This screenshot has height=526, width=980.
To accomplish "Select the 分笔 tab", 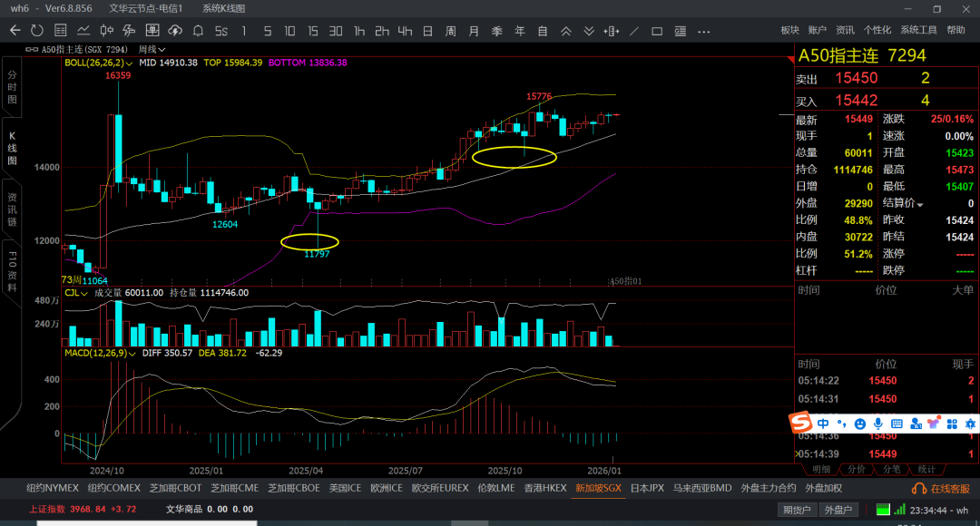I will [x=891, y=469].
